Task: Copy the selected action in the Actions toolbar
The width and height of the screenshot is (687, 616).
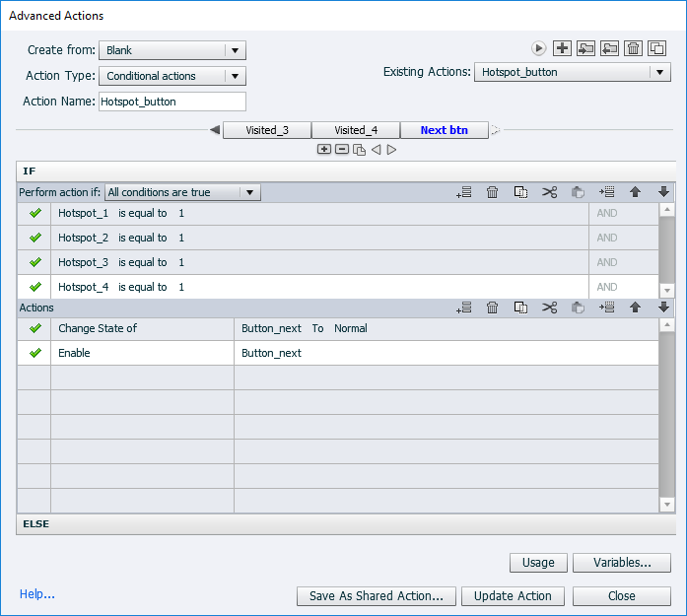Action: coord(520,308)
